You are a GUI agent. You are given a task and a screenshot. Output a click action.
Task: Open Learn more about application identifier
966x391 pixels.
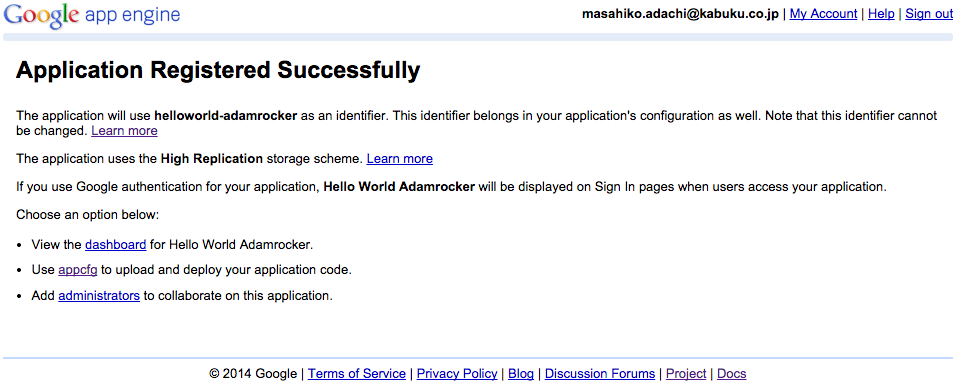coord(124,131)
